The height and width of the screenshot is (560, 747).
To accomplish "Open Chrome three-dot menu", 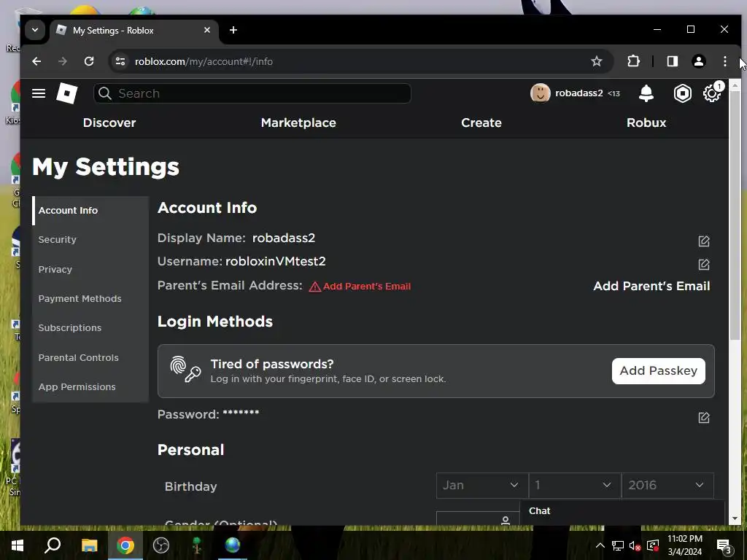I will (724, 61).
